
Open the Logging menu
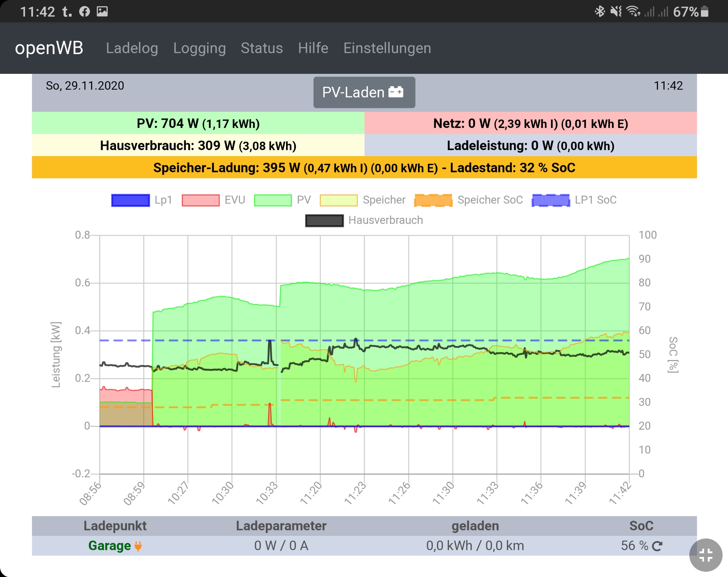pyautogui.click(x=199, y=48)
